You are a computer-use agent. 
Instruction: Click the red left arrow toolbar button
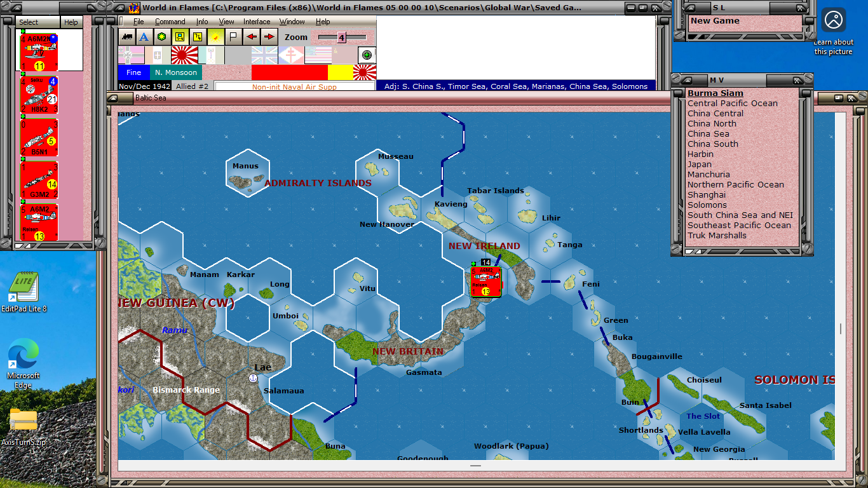pos(251,37)
